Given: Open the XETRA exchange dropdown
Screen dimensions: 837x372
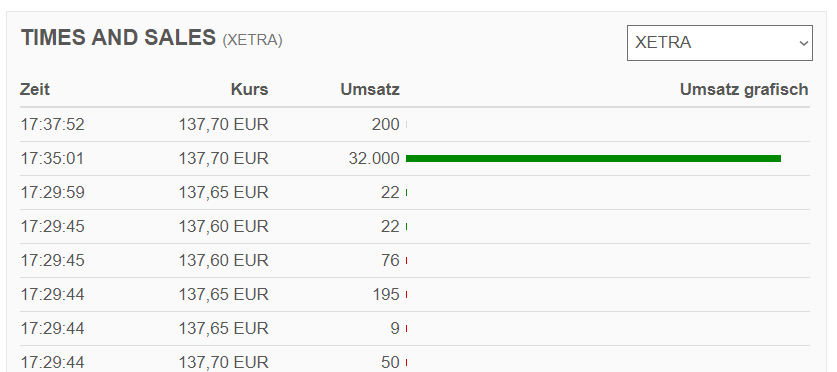Looking at the screenshot, I should (x=720, y=43).
